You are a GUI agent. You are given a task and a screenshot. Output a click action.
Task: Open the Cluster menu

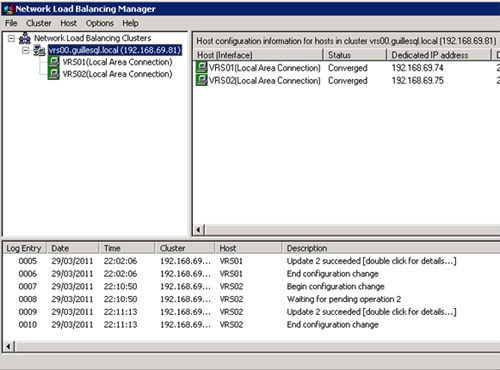pyautogui.click(x=39, y=23)
